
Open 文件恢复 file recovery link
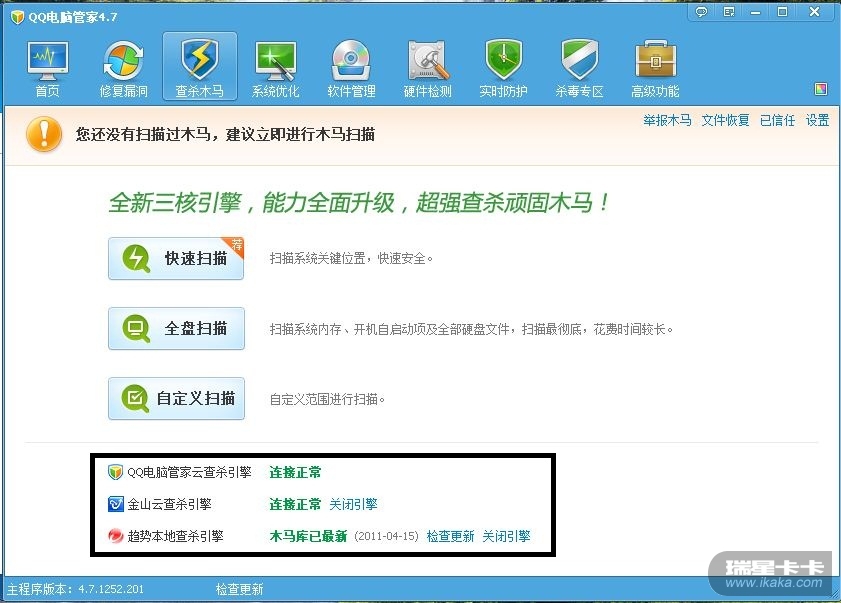(725, 120)
